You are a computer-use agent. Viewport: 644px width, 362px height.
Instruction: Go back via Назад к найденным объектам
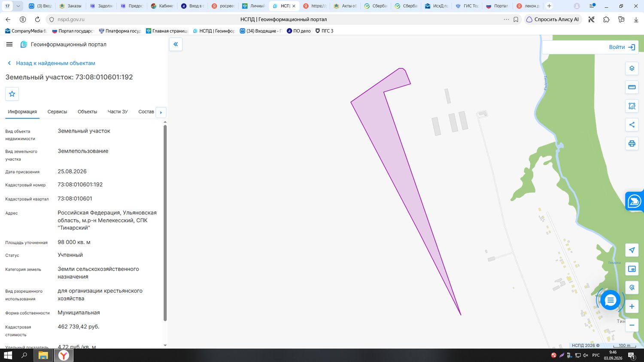pos(51,63)
